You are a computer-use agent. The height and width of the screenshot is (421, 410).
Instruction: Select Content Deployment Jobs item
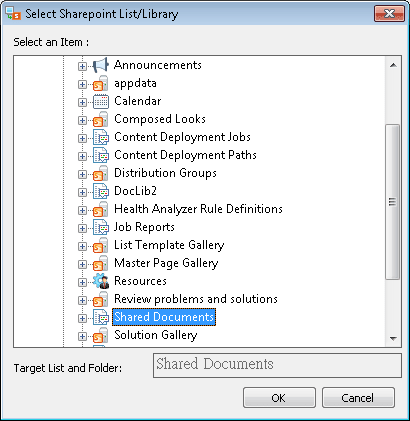(x=182, y=137)
